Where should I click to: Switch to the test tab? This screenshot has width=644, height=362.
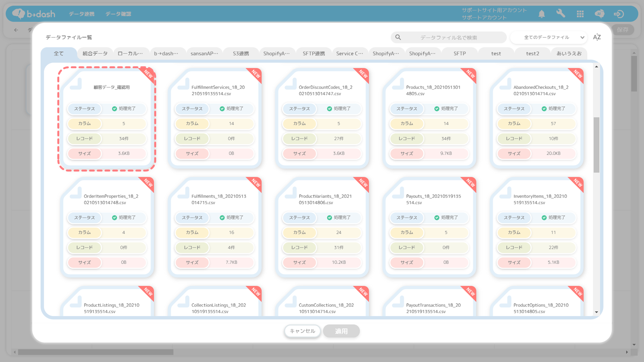tap(496, 53)
